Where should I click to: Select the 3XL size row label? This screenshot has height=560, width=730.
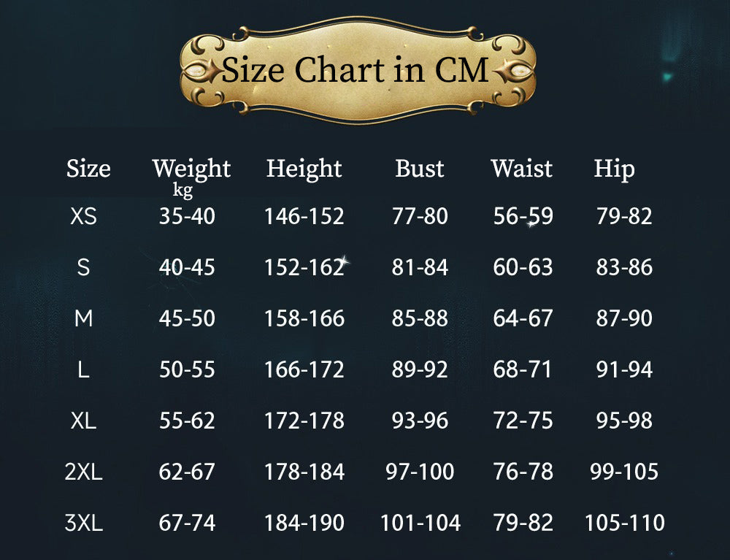tap(84, 523)
